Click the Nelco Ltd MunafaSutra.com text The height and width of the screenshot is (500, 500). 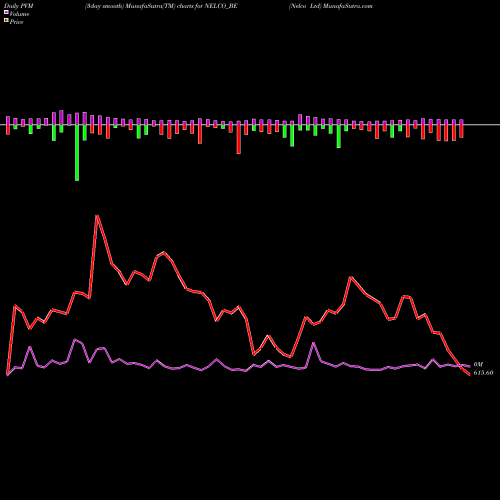[331, 6]
